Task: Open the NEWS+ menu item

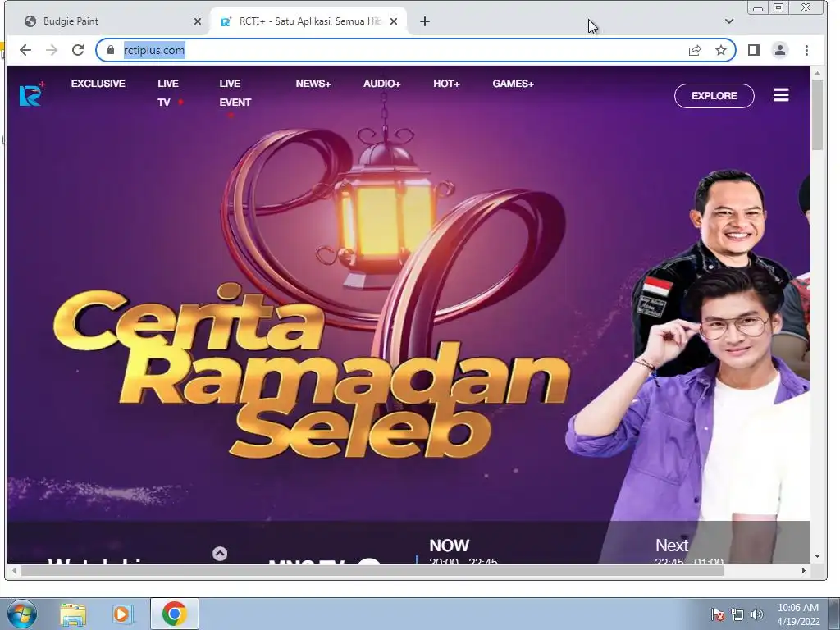Action: [x=313, y=84]
